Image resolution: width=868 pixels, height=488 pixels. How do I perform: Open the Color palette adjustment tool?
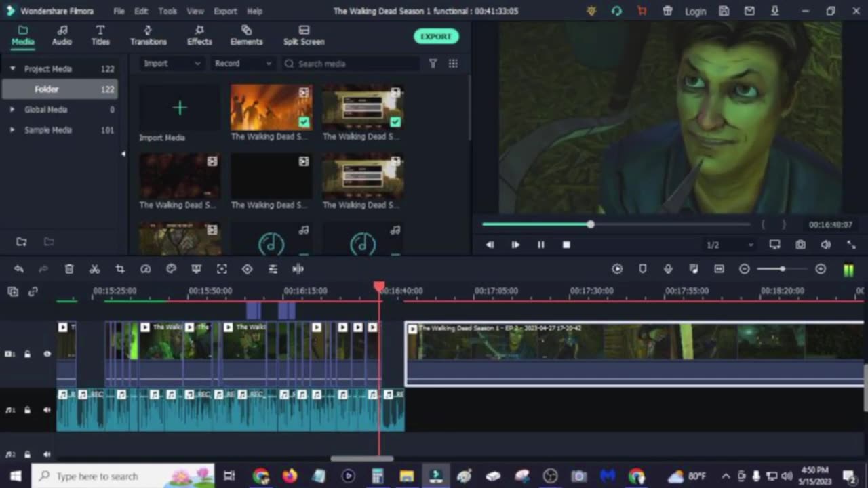click(171, 269)
